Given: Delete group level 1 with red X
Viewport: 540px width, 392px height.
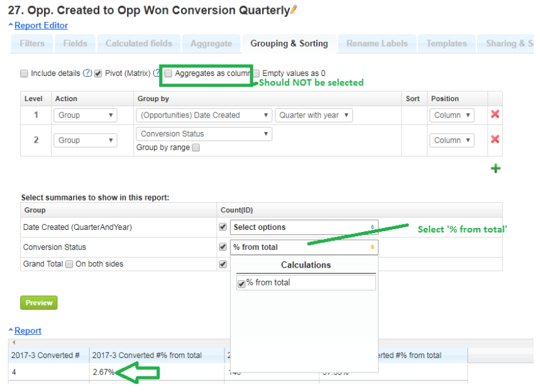Looking at the screenshot, I should pos(495,114).
